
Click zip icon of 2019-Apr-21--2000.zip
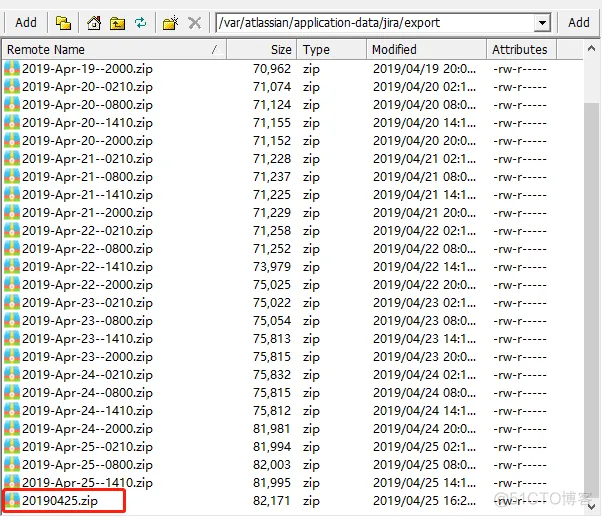(x=12, y=213)
